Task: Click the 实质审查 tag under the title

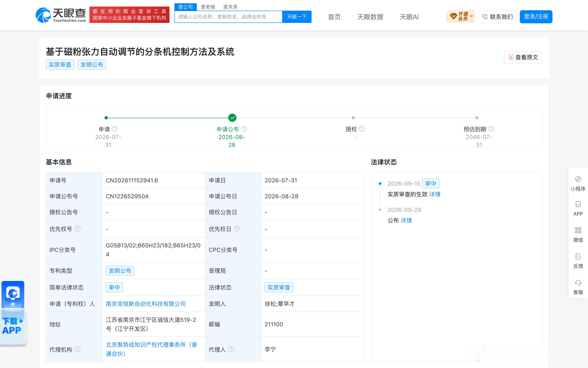Action: click(60, 64)
